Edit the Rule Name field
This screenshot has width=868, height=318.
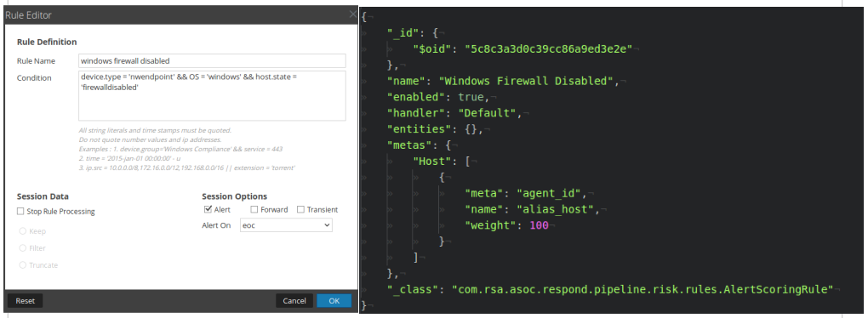212,60
